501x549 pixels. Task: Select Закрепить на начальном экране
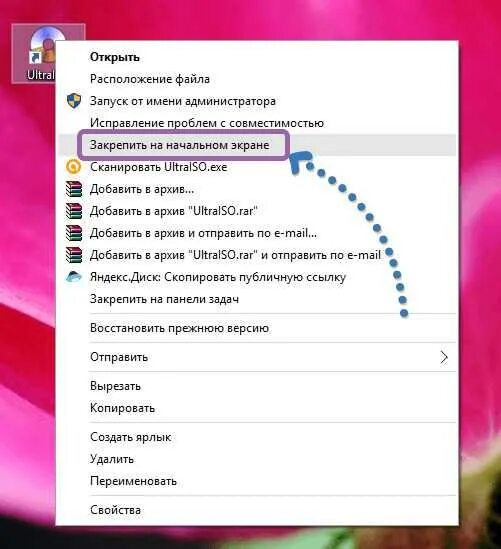(x=180, y=145)
